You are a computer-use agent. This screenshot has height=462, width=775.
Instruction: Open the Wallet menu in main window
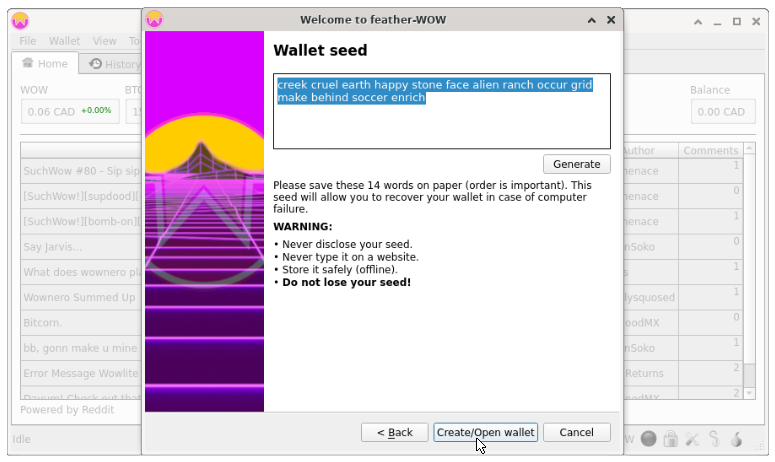(64, 41)
